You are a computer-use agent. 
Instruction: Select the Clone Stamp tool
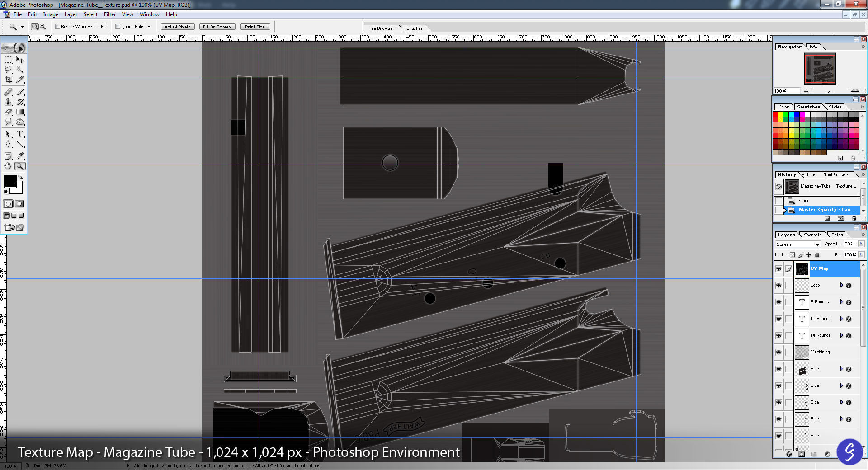pyautogui.click(x=8, y=102)
